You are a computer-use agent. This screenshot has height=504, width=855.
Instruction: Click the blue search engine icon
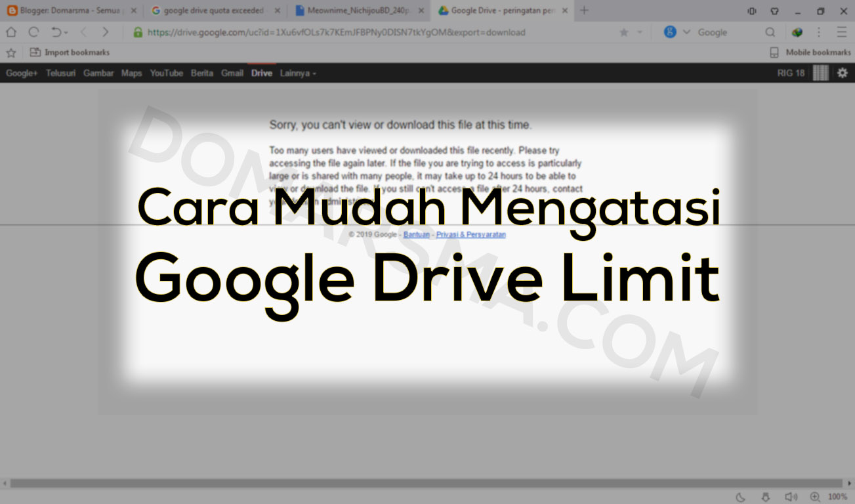[670, 32]
